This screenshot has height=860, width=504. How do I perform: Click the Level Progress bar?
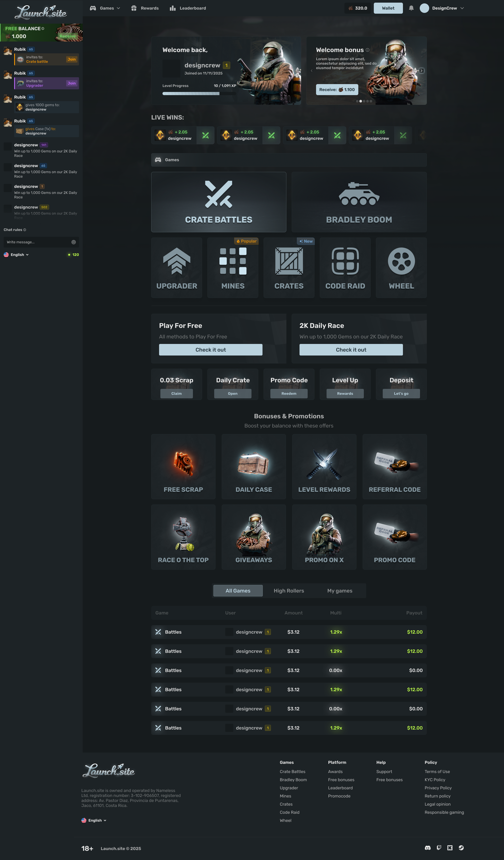(x=199, y=94)
